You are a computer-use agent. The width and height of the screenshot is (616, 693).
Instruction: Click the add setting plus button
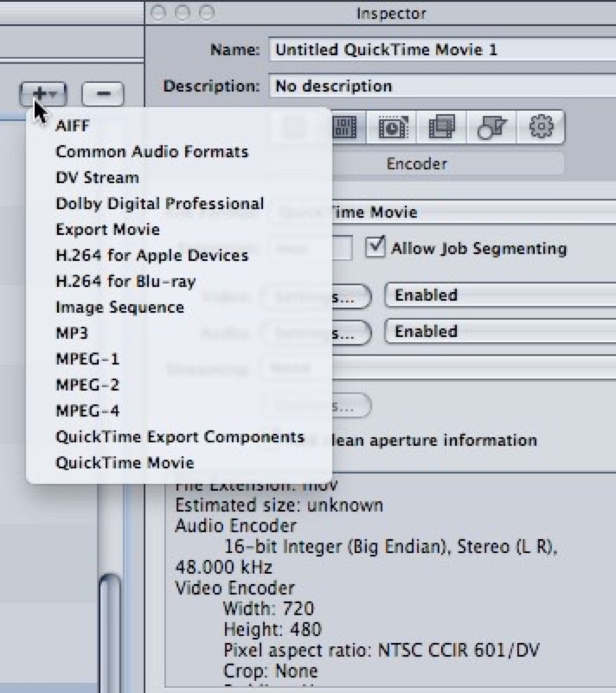tap(43, 94)
